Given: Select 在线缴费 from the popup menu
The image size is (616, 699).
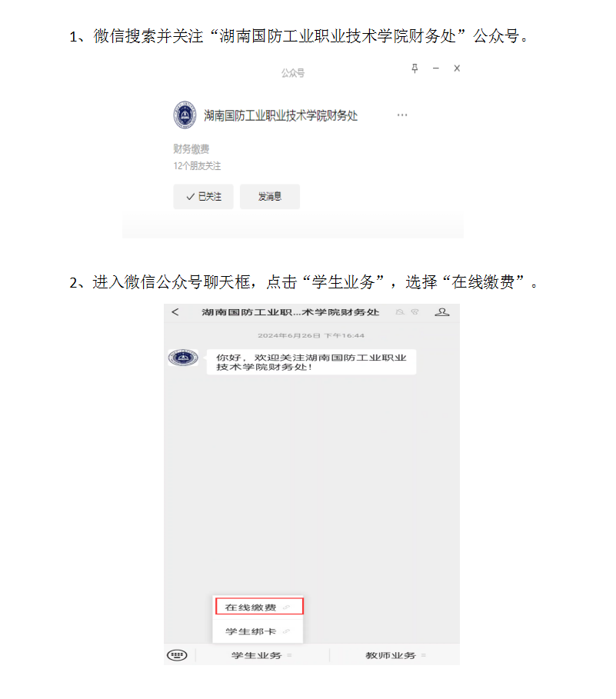Looking at the screenshot, I should (259, 607).
